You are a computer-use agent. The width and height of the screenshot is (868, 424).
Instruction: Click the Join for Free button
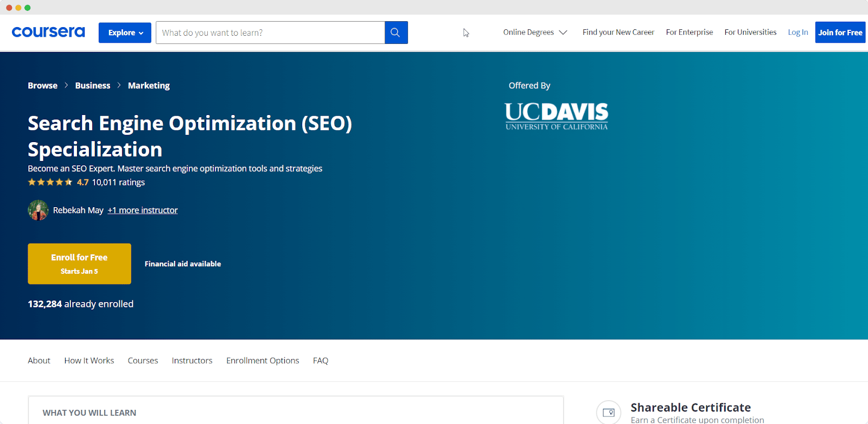(840, 33)
